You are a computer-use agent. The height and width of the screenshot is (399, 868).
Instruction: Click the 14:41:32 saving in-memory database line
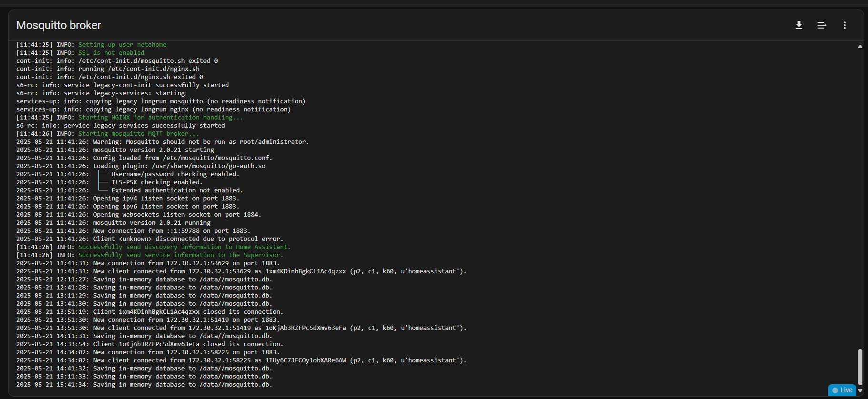[144, 369]
